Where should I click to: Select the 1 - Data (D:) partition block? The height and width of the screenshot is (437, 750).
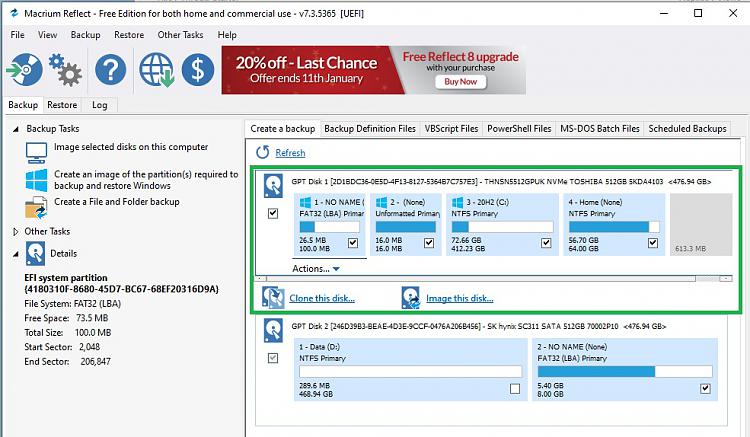[410, 370]
